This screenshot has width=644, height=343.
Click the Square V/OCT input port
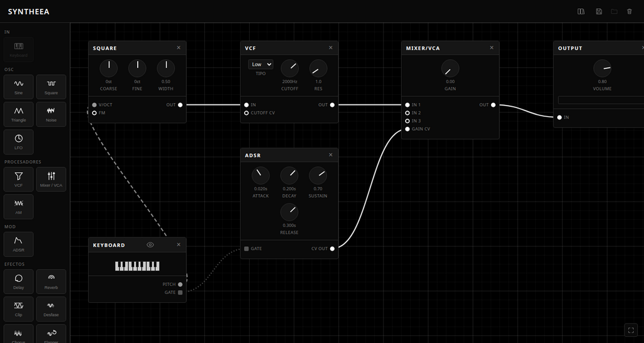(x=94, y=105)
